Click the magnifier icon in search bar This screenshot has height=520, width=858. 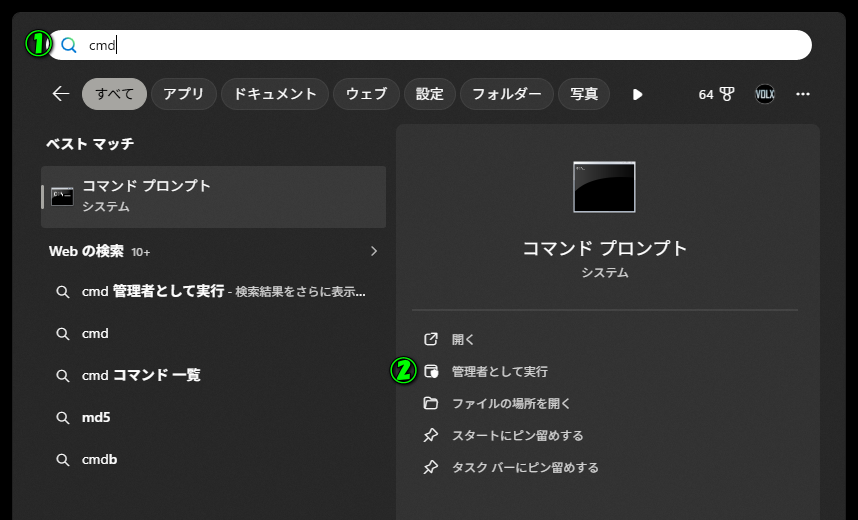69,45
